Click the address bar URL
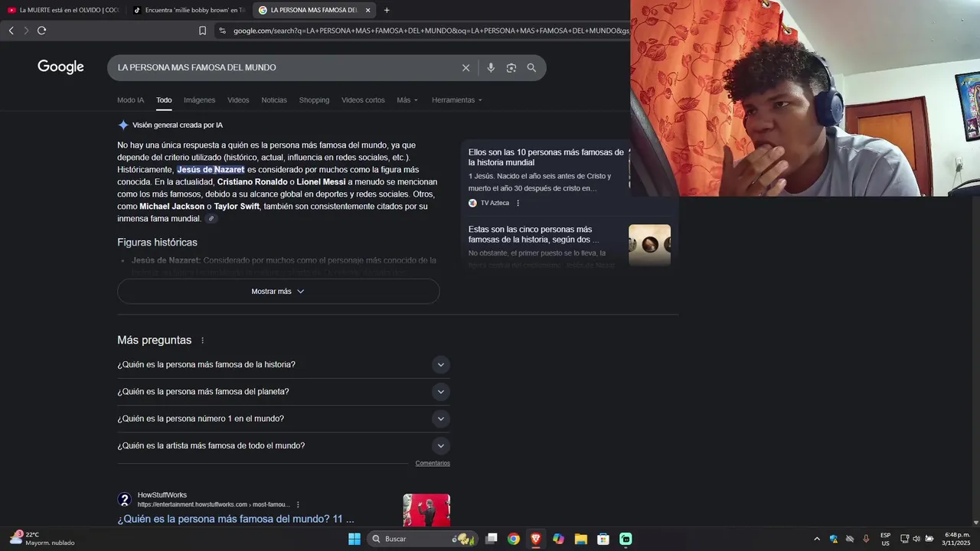Image resolution: width=980 pixels, height=551 pixels. click(431, 31)
